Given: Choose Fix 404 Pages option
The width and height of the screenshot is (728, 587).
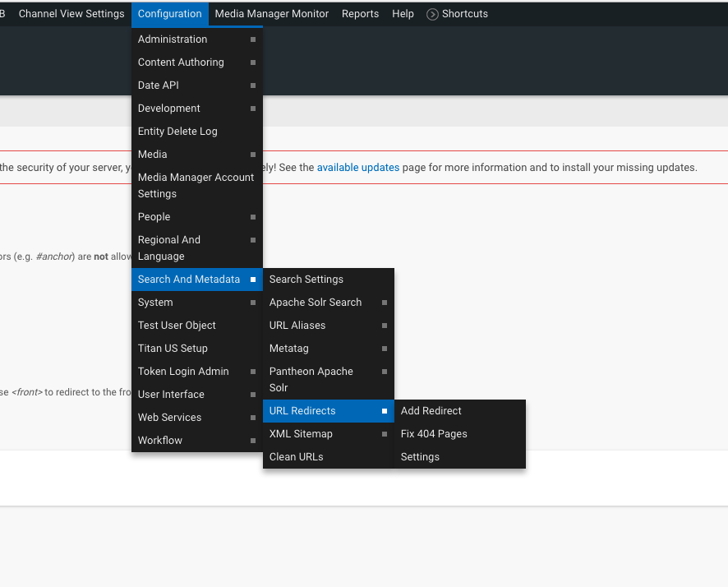Looking at the screenshot, I should coord(459,434).
